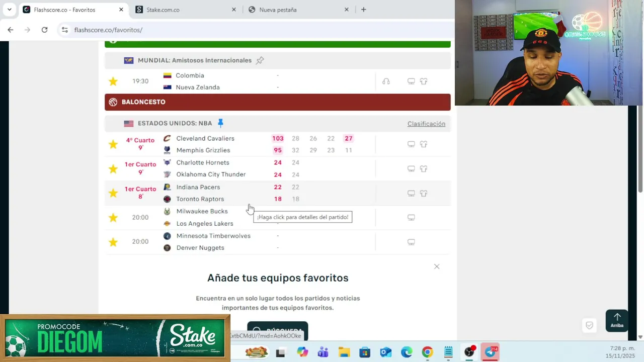Screen dimensions: 644x362
Task: Toggle star for Milwaukee Bucks game
Action: 113,217
